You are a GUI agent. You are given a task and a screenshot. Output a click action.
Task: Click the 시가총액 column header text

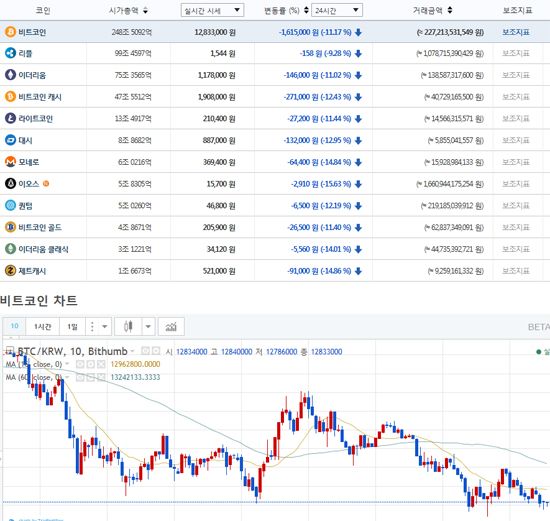click(123, 11)
